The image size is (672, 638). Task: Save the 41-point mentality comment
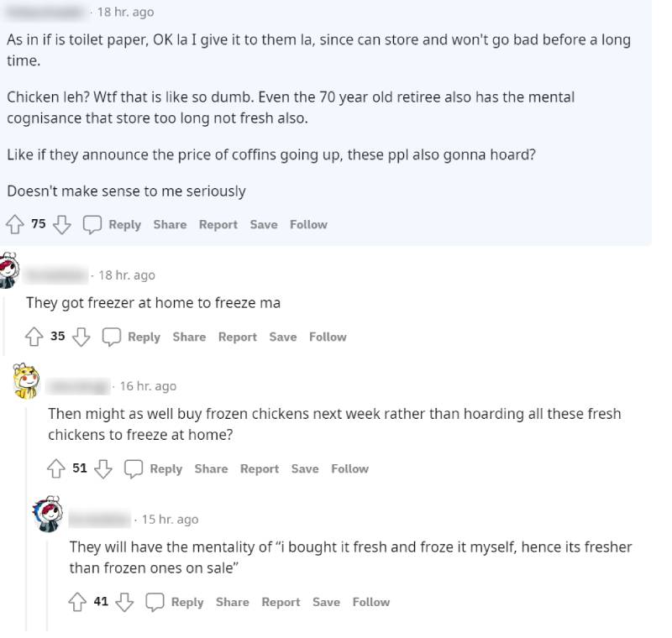coord(326,602)
